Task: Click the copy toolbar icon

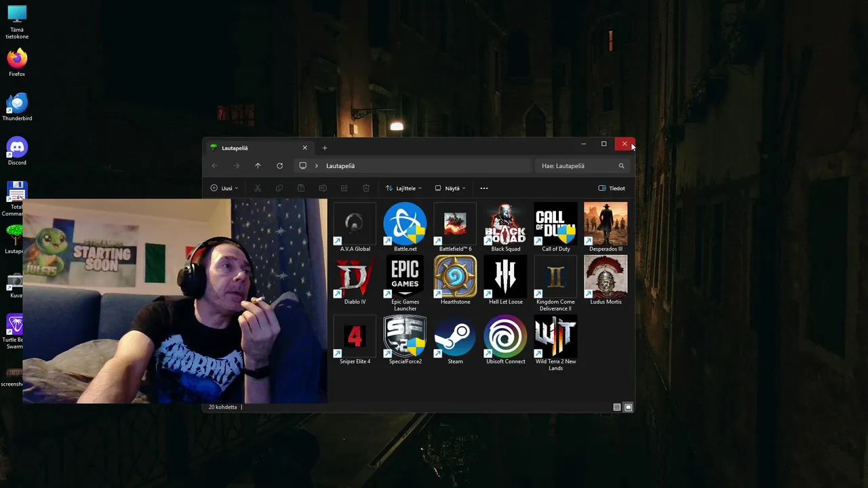Action: (x=279, y=188)
